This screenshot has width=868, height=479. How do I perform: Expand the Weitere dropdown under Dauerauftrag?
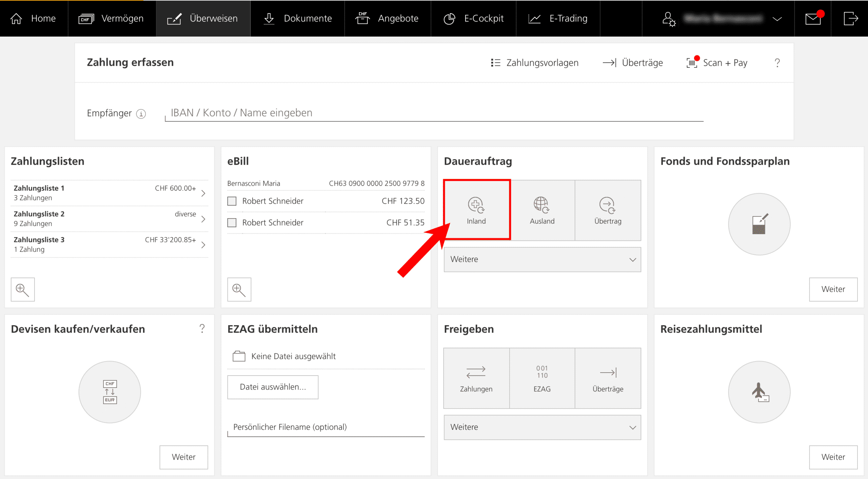542,259
